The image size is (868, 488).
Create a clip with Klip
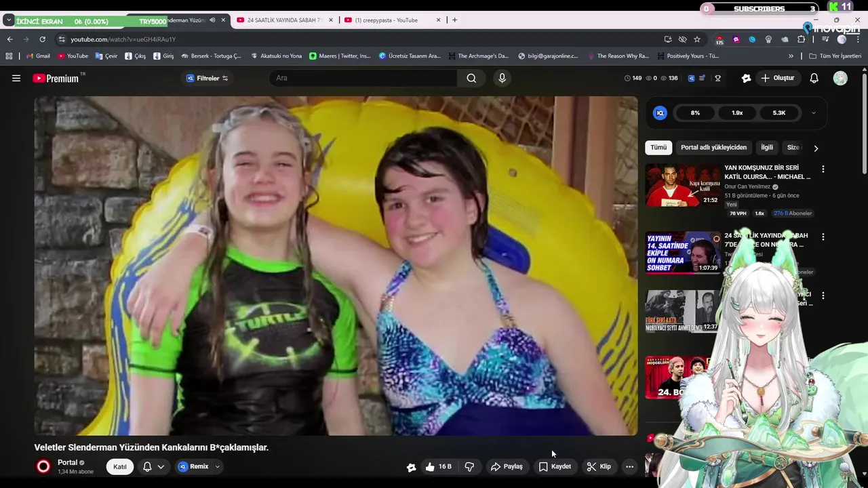(x=599, y=467)
